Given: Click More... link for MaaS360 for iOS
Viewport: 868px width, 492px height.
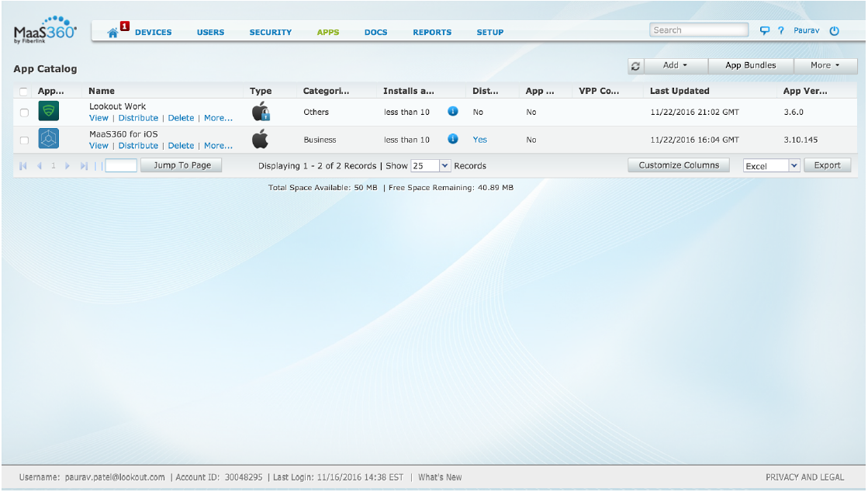Looking at the screenshot, I should [218, 146].
